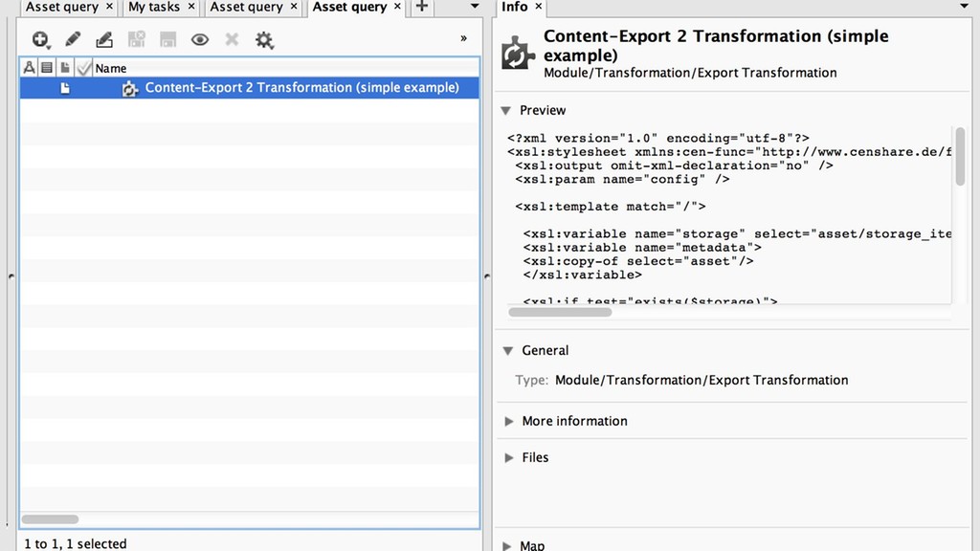
Task: Collapse the Preview section
Action: point(507,110)
